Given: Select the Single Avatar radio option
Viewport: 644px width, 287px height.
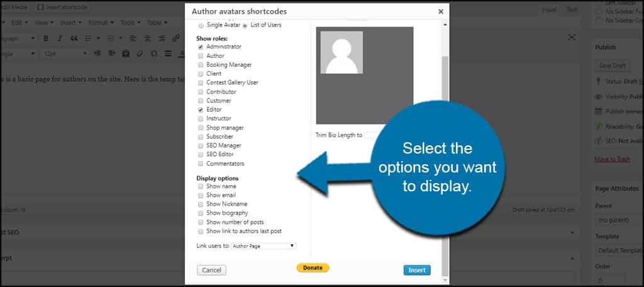Looking at the screenshot, I should coord(201,26).
